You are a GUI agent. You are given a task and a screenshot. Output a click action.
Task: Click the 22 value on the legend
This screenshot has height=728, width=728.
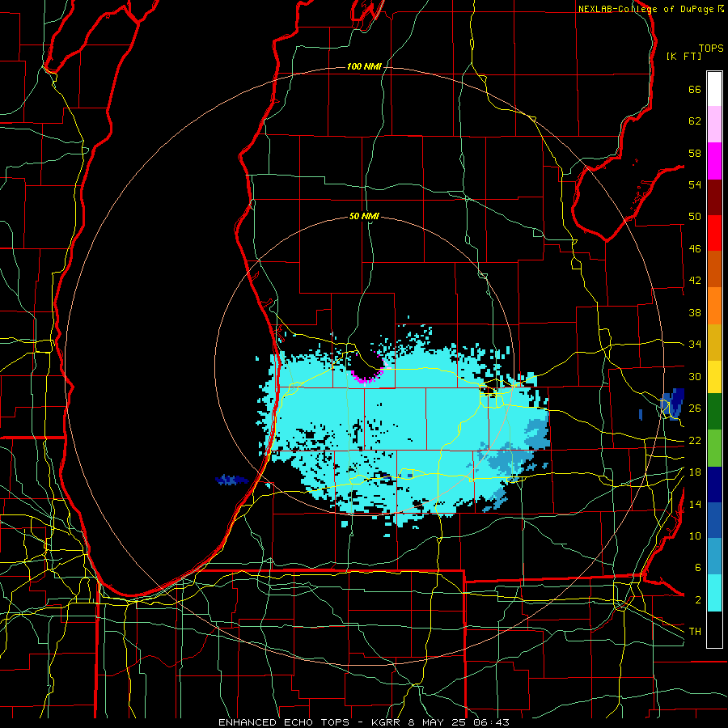tap(695, 440)
